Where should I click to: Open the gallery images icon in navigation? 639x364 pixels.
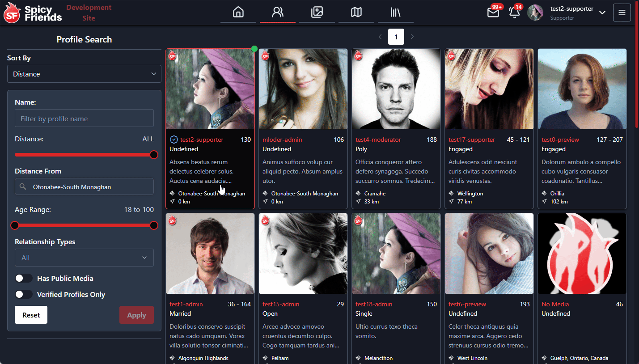pyautogui.click(x=317, y=12)
